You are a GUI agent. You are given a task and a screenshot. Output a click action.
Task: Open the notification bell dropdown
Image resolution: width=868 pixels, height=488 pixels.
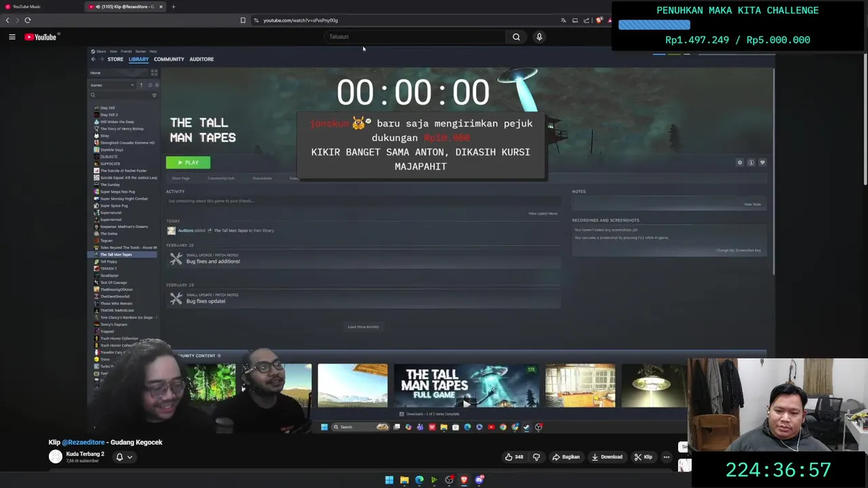coord(123,457)
